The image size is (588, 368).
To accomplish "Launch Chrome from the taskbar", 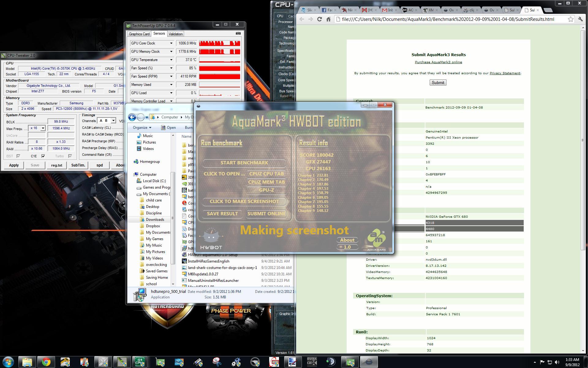I will (x=46, y=362).
